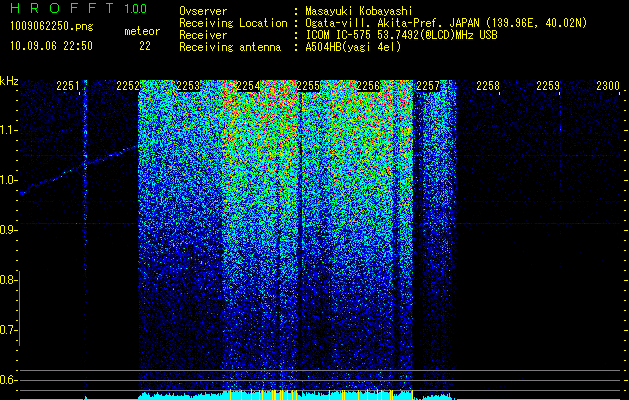Viewport: 629px width, 400px height.
Task: Click the Ovserver label
Action: point(203,11)
